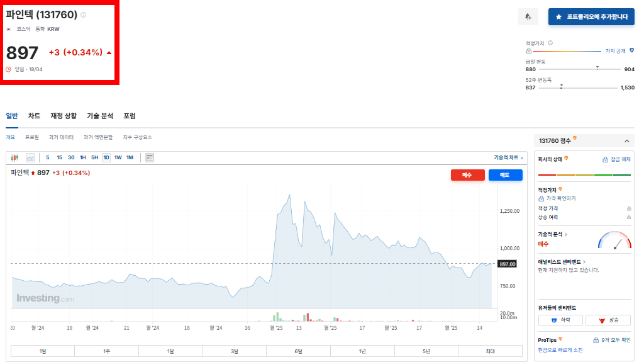Click the Pro badge next to 적정가치 in score panel
The width and height of the screenshot is (644, 362).
click(560, 189)
